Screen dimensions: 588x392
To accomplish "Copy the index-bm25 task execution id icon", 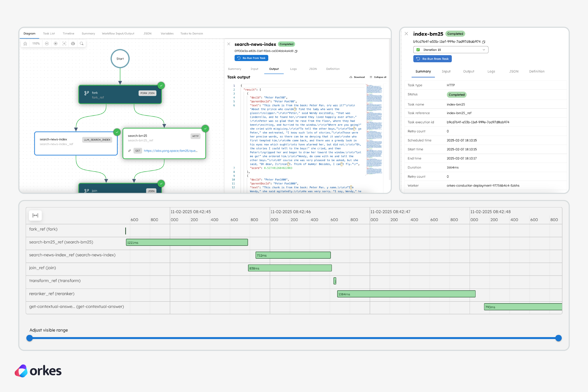I will (x=484, y=42).
